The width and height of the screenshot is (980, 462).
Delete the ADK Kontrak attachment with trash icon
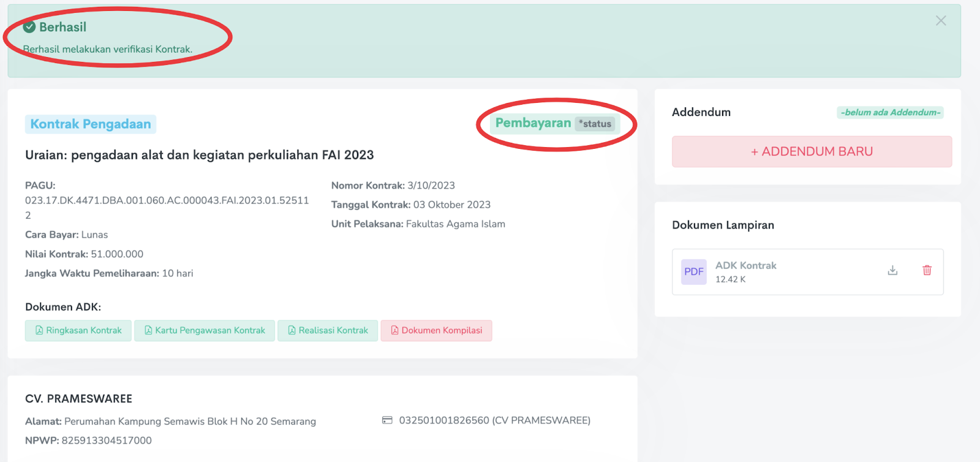tap(927, 270)
